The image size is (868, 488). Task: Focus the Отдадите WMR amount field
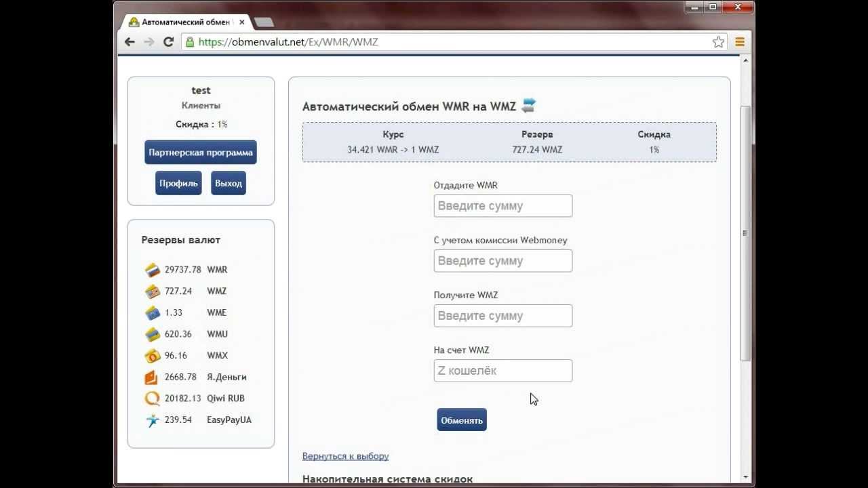click(503, 206)
